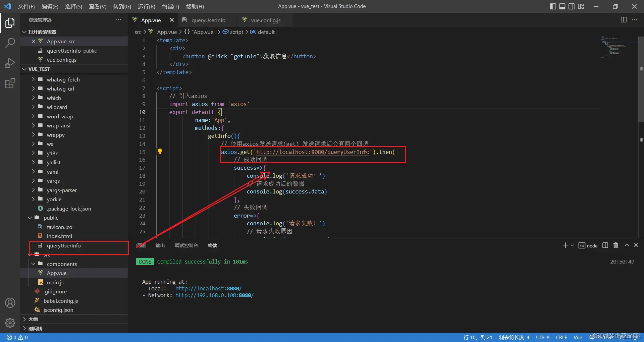Click the lightbulb code action on line 15
644x342 pixels.
(x=160, y=152)
